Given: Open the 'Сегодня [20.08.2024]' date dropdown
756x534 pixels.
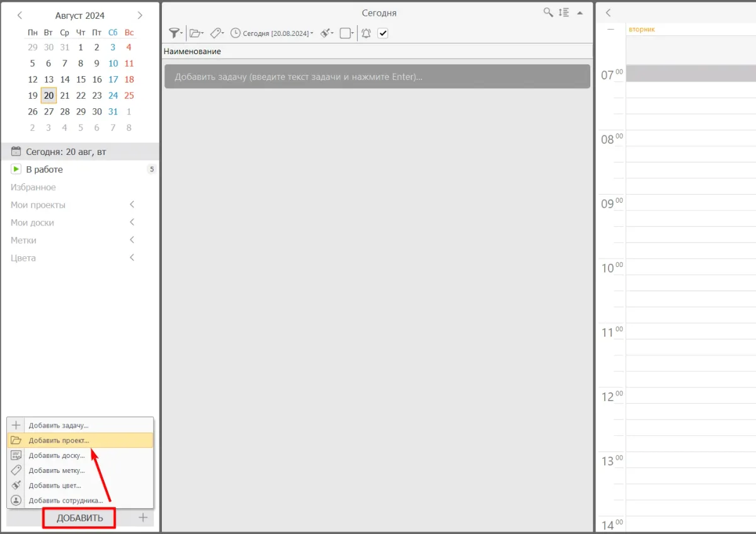Looking at the screenshot, I should tap(272, 33).
